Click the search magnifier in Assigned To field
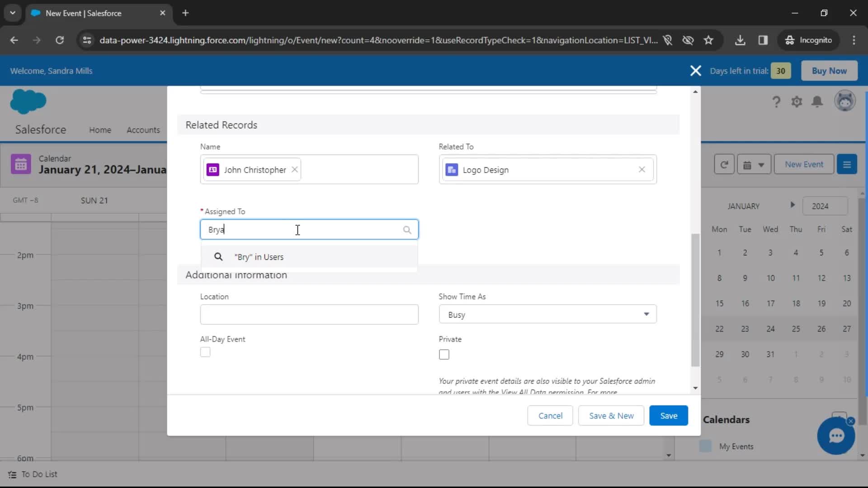 [x=407, y=230]
